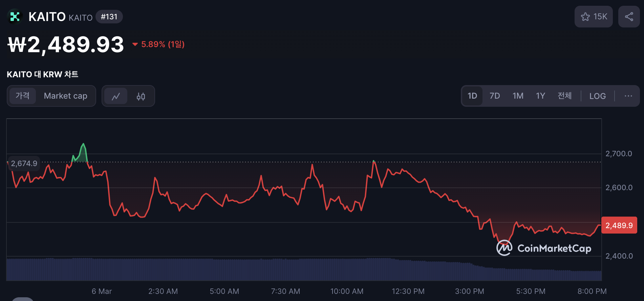644x301 pixels.
Task: Click the 2,700.0 y-axis label
Action: [x=619, y=154]
